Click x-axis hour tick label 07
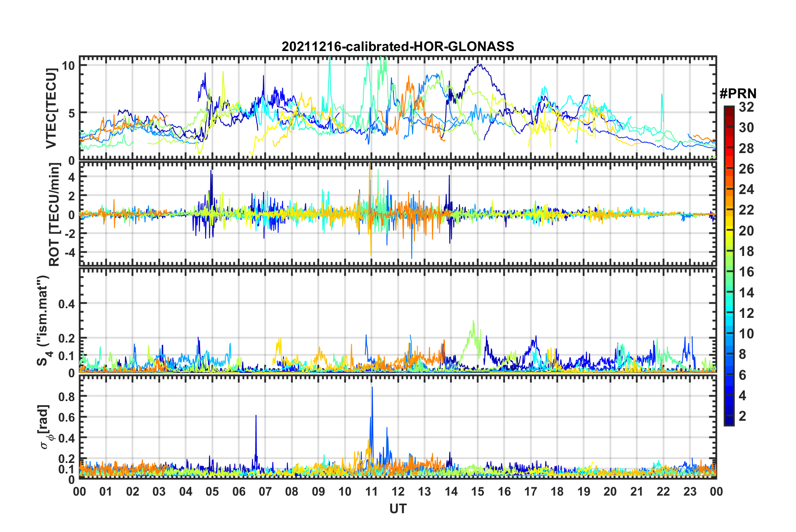This screenshot has height=532, width=796. [265, 491]
